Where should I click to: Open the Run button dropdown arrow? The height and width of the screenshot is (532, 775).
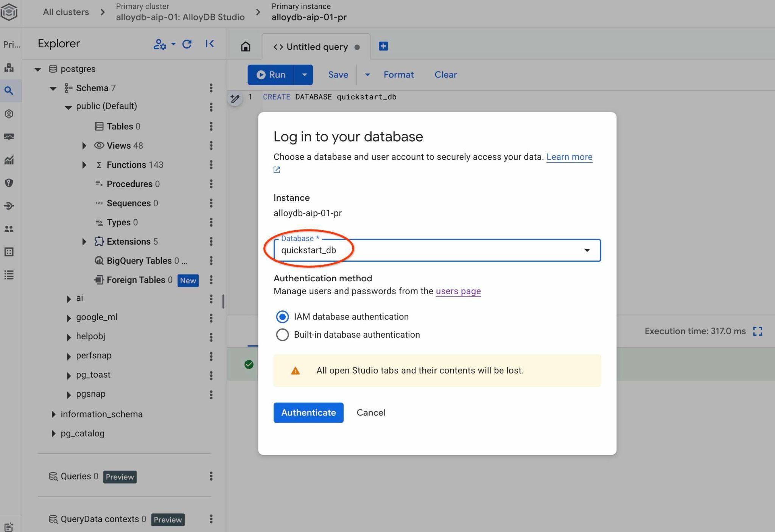[x=304, y=75]
